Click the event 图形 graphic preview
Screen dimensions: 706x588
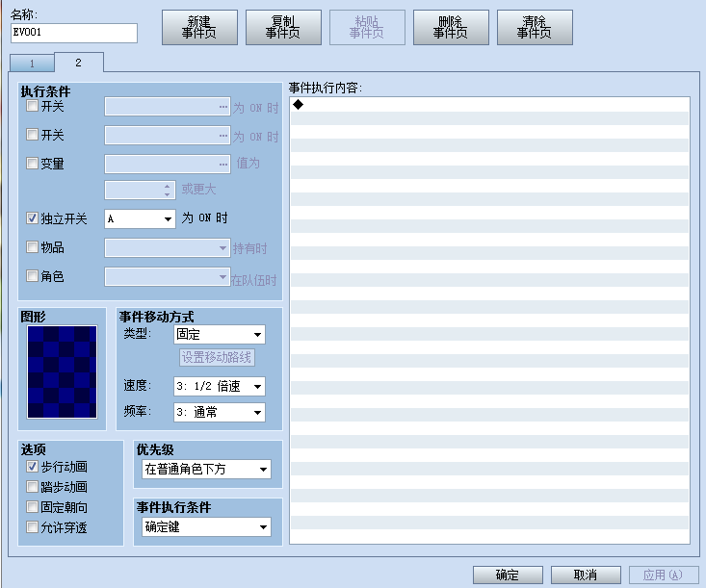click(x=63, y=372)
